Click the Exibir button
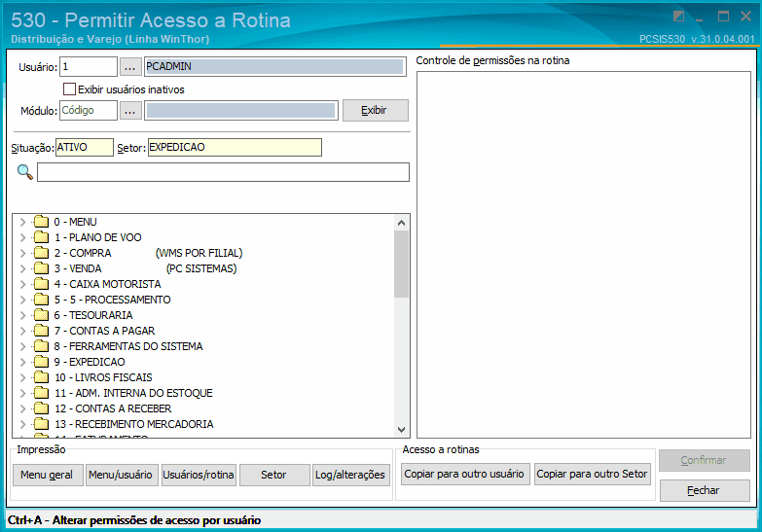 pos(376,110)
